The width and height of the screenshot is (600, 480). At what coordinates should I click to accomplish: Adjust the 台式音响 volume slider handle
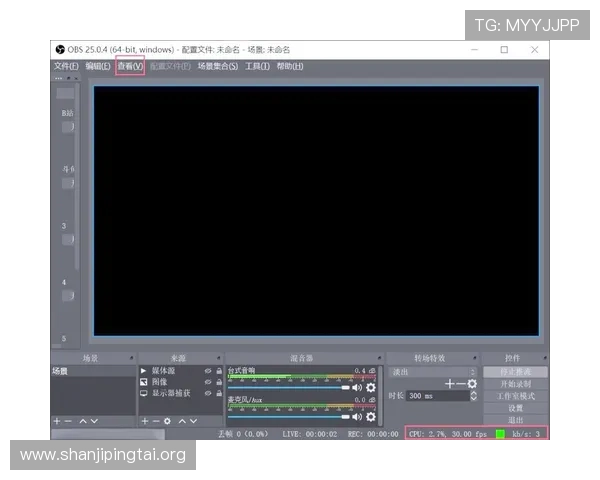click(345, 388)
